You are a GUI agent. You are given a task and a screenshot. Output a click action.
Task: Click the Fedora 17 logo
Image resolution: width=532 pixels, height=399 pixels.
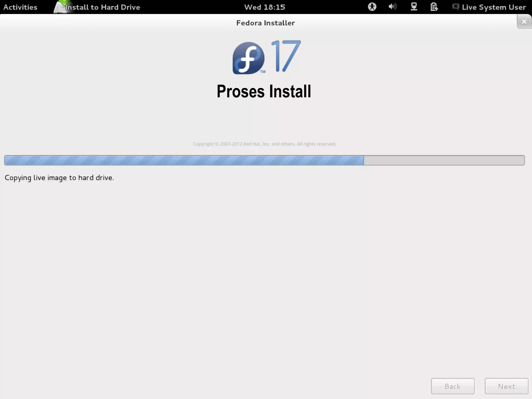(267, 57)
